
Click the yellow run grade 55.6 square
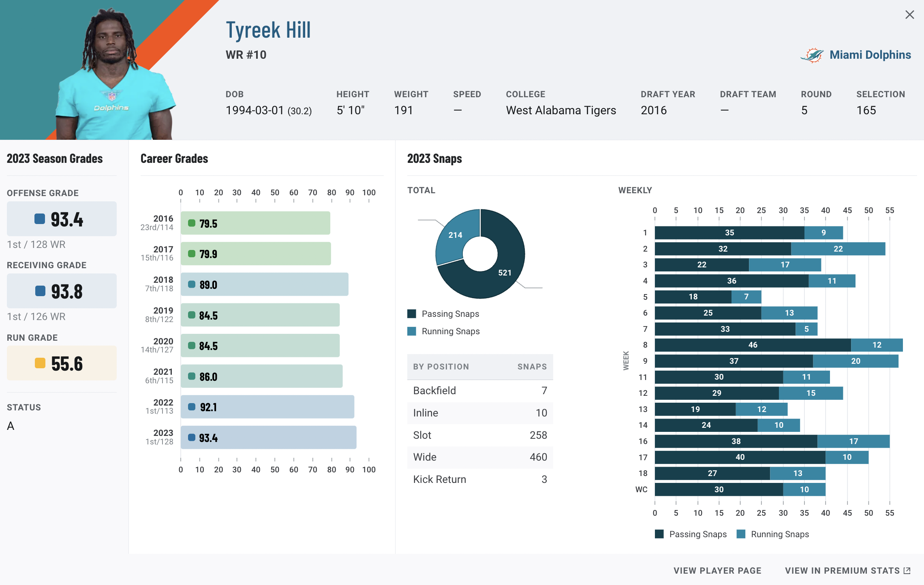[40, 363]
